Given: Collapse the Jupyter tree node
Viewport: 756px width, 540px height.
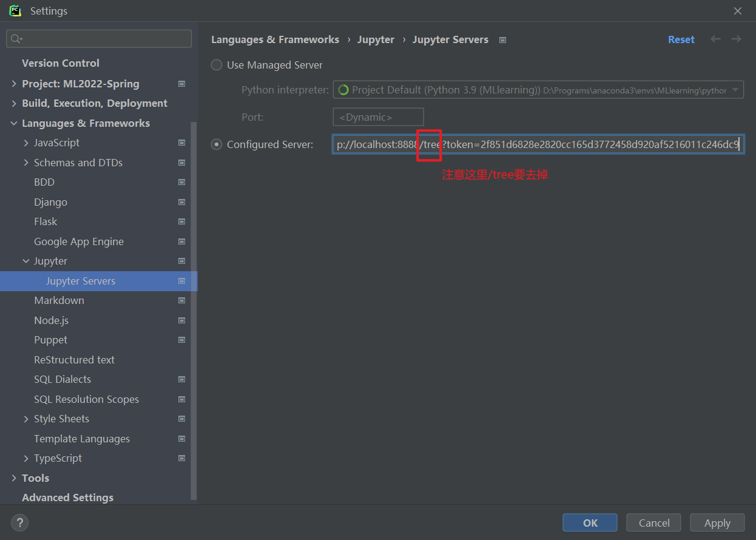Looking at the screenshot, I should (x=26, y=262).
